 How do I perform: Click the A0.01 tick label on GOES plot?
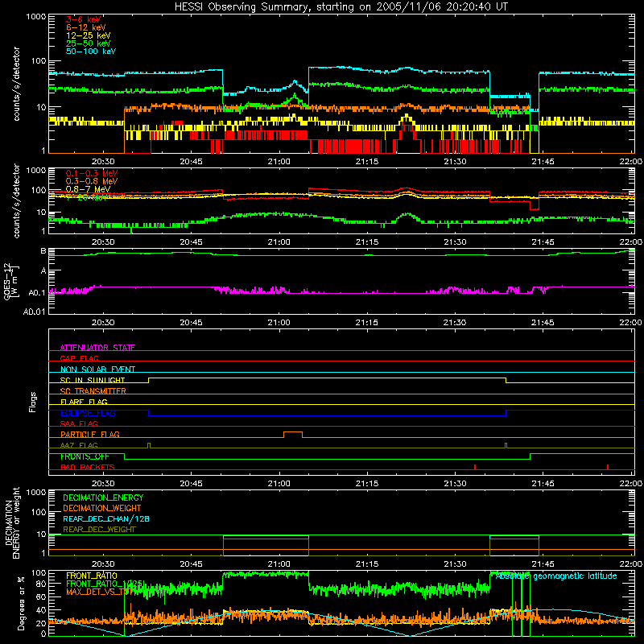[x=35, y=312]
